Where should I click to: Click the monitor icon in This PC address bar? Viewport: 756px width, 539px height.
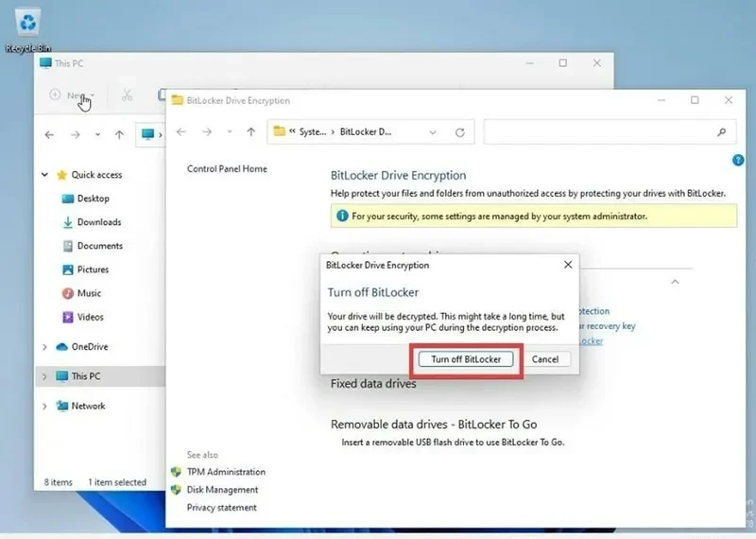point(147,134)
